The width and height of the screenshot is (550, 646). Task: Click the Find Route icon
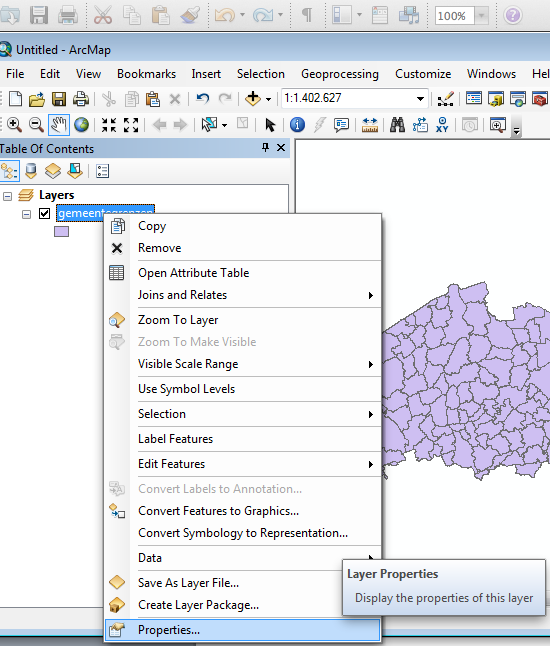[x=420, y=124]
